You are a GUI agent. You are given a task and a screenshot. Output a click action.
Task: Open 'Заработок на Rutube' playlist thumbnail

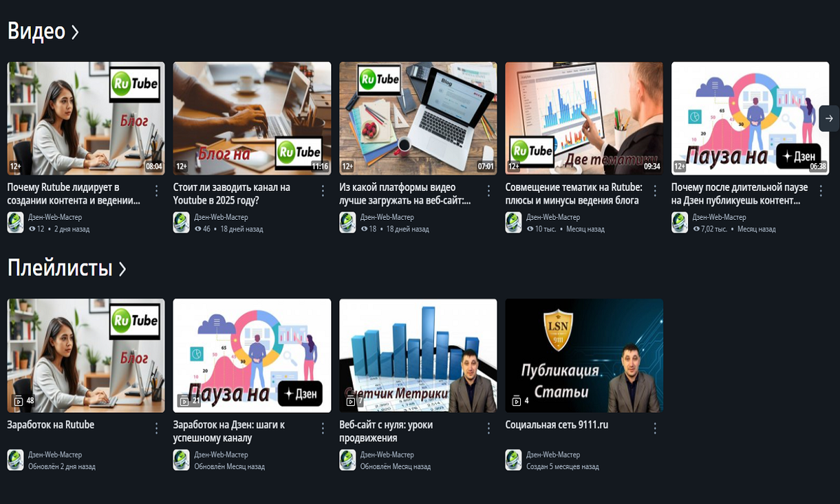(x=86, y=356)
